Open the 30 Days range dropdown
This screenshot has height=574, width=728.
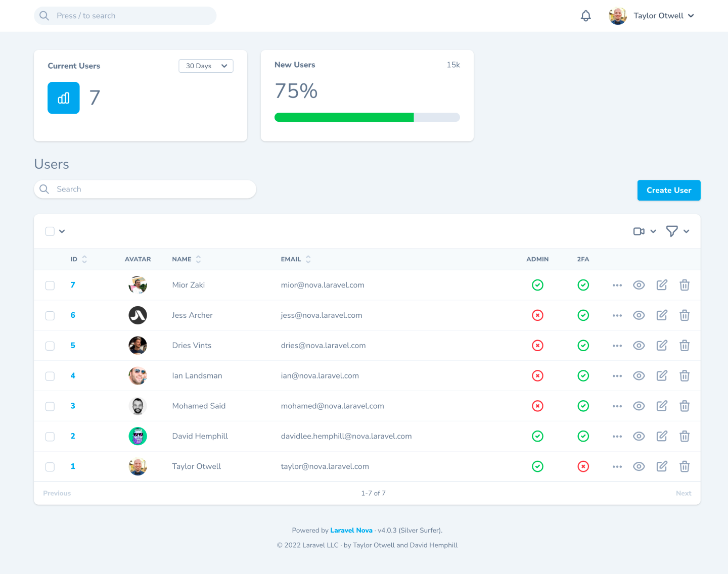click(x=206, y=66)
